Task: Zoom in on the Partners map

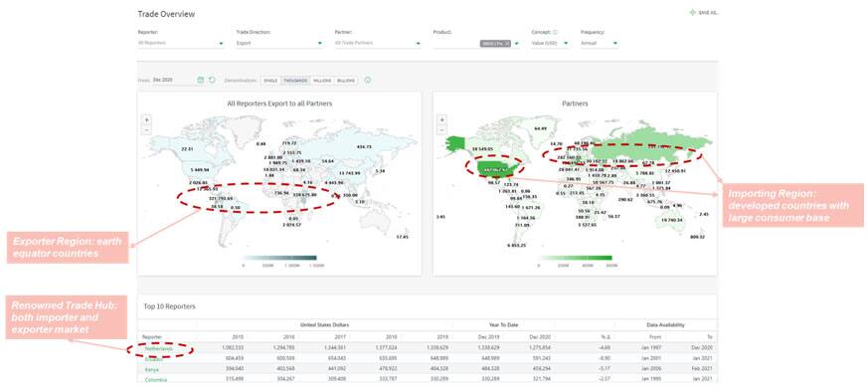Action: coord(441,119)
